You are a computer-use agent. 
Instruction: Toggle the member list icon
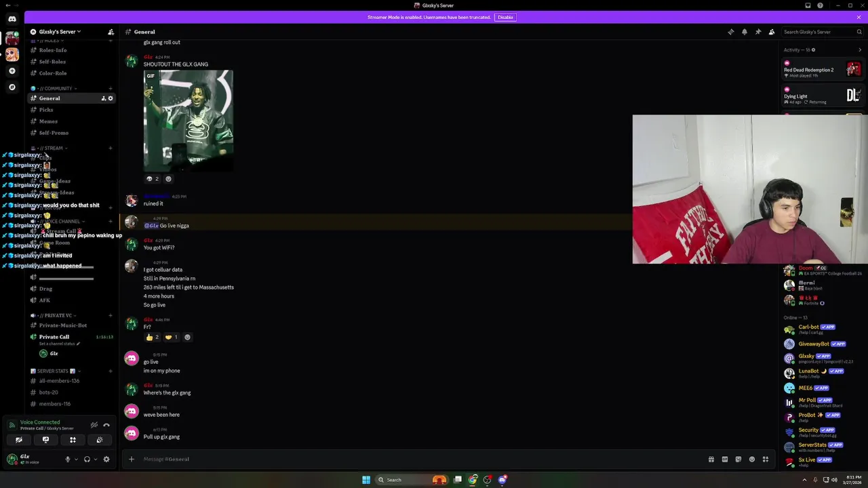[x=772, y=32]
